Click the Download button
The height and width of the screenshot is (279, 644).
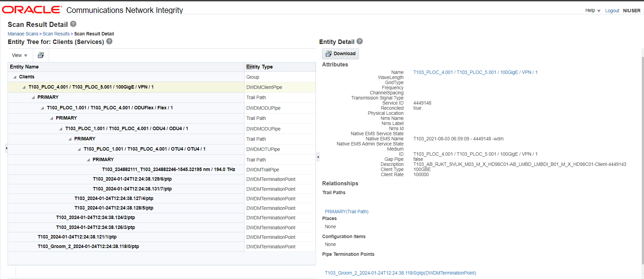(340, 53)
